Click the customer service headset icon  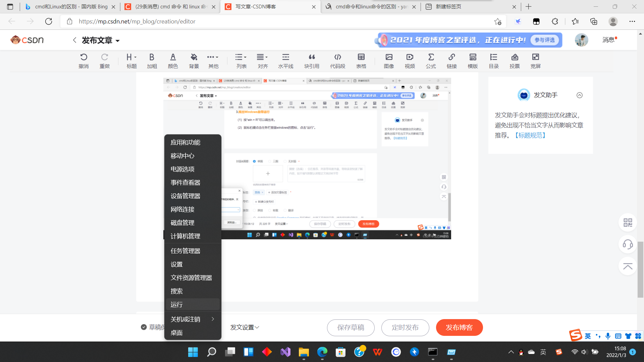[628, 244]
